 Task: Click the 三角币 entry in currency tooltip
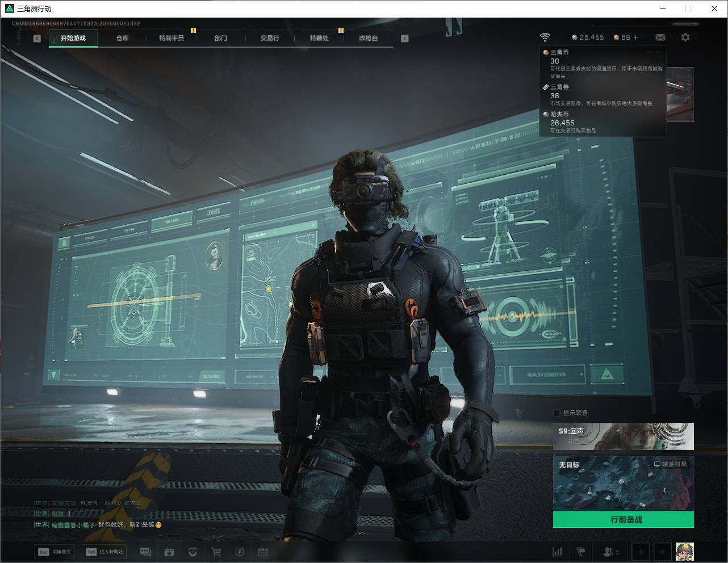pyautogui.click(x=603, y=64)
